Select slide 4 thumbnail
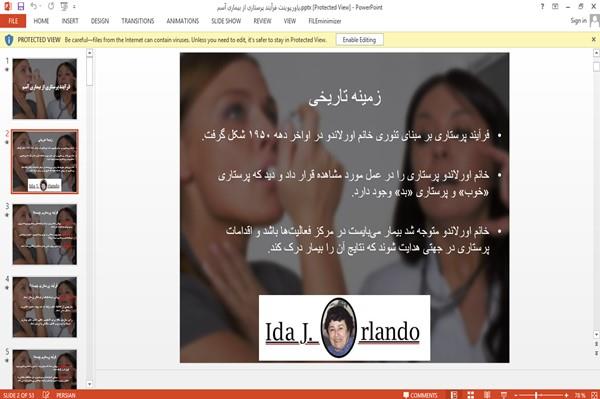Viewport: 600px width, 399px height. pyautogui.click(x=45, y=307)
